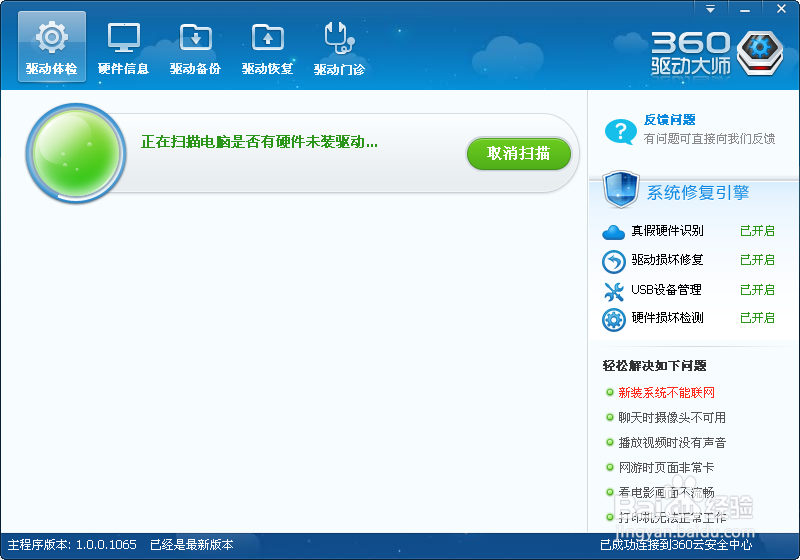The image size is (800, 560).
Task: Click the 系统修复引擎 heading text
Action: click(698, 193)
